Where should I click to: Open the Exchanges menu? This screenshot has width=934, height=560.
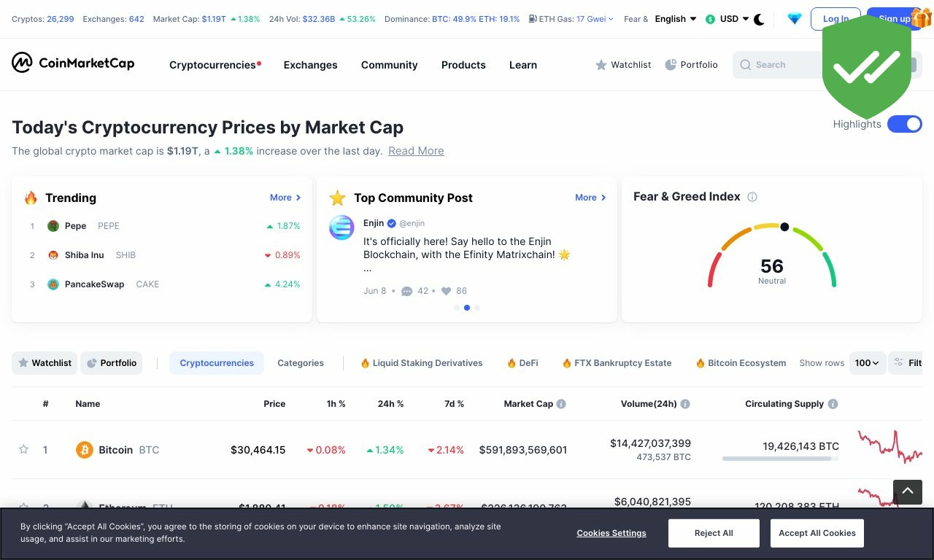310,65
